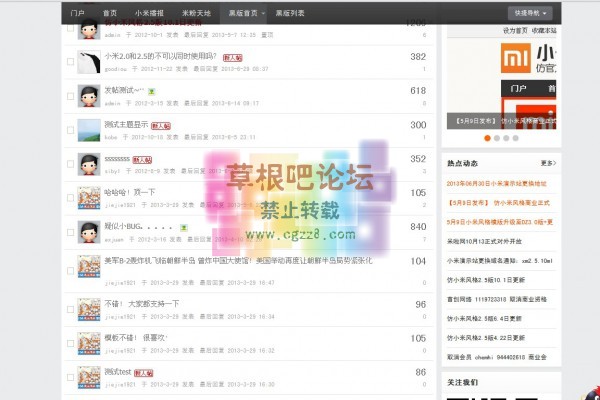
Task: Click image attachment icon after 发帖测试
Action: click(152, 91)
